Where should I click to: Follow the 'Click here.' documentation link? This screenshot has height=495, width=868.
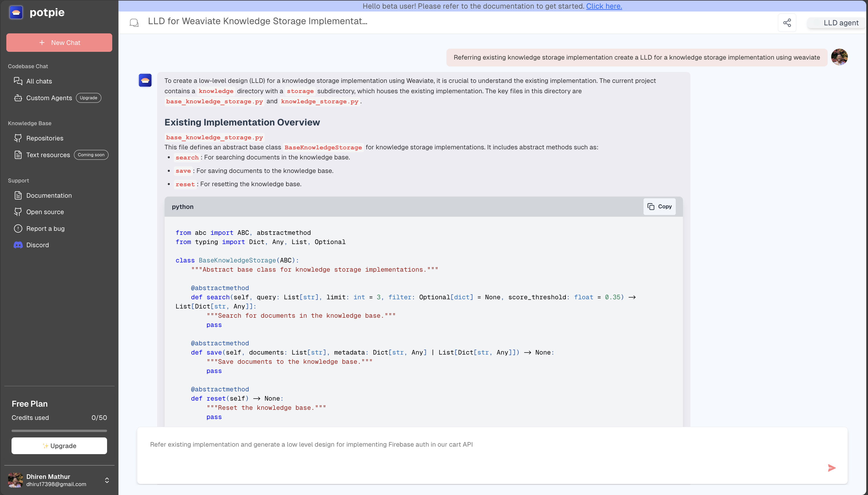tap(604, 6)
